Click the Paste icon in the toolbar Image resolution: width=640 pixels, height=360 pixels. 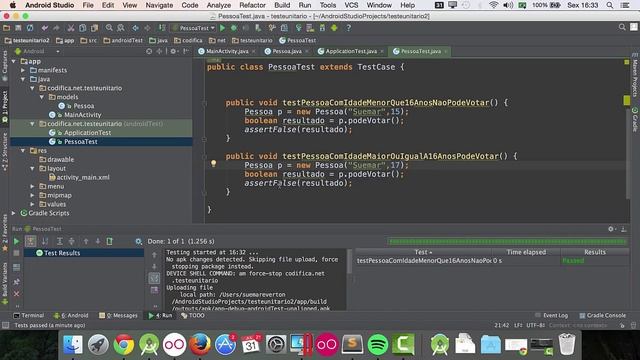[x=94, y=28]
